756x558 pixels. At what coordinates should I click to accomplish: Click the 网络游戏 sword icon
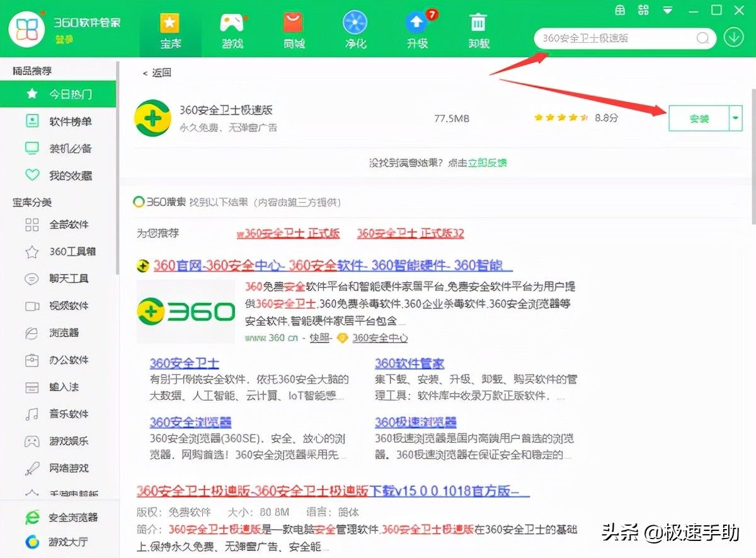pos(31,469)
